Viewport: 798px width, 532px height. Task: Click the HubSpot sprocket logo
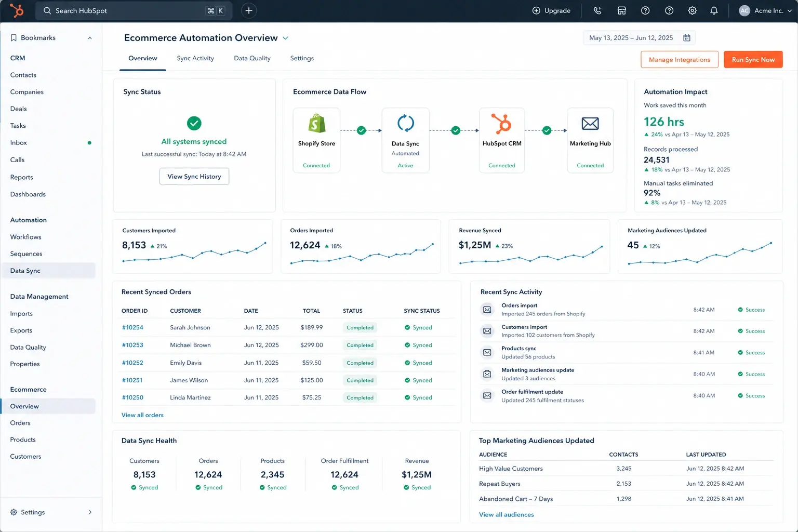(x=17, y=10)
